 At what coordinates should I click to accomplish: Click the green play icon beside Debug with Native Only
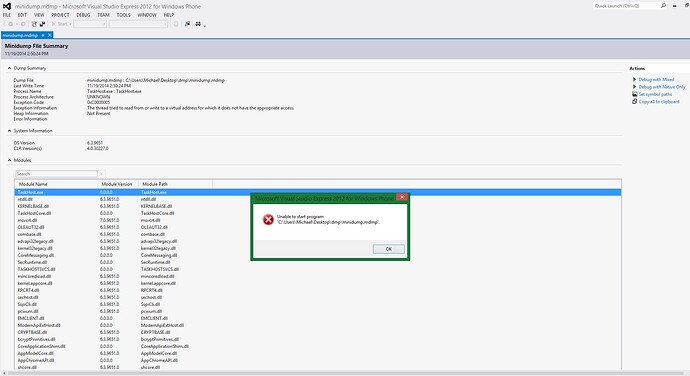634,87
